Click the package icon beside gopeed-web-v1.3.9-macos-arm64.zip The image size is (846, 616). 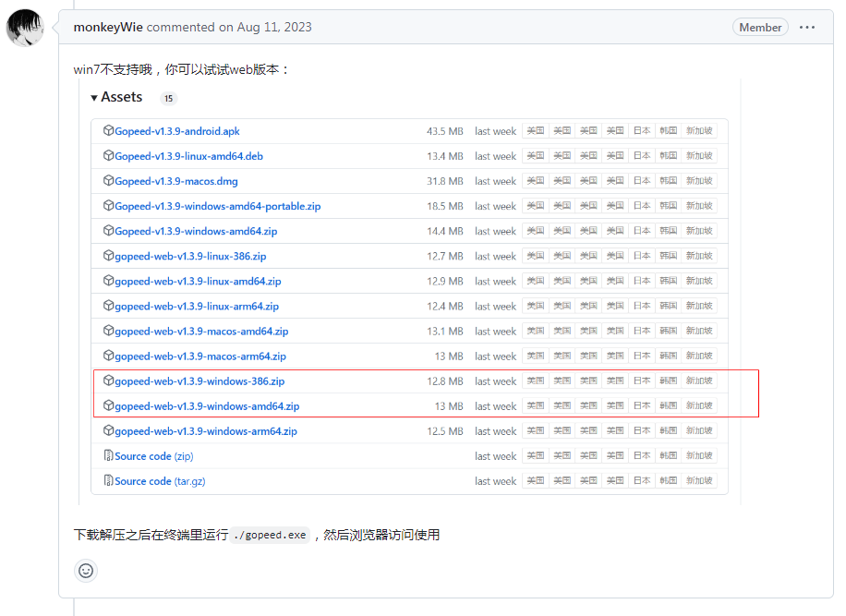(x=108, y=356)
